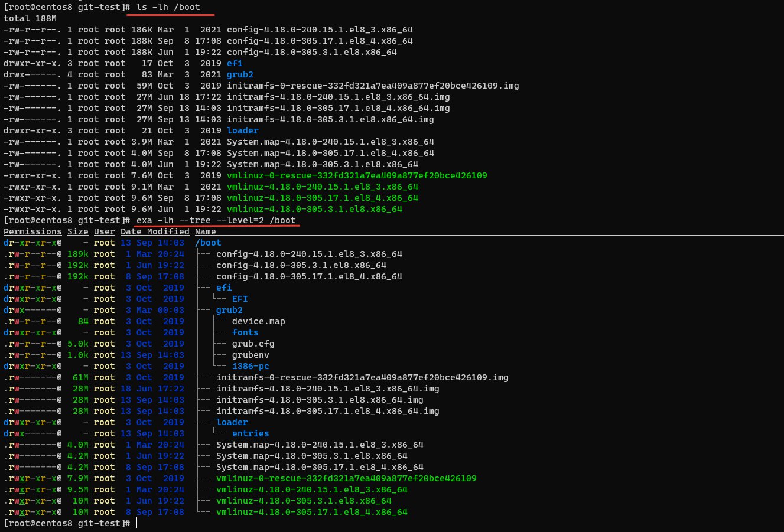Screen dimensions: 784x532
Task: Click the efi directory in the ls listing
Action: click(235, 63)
